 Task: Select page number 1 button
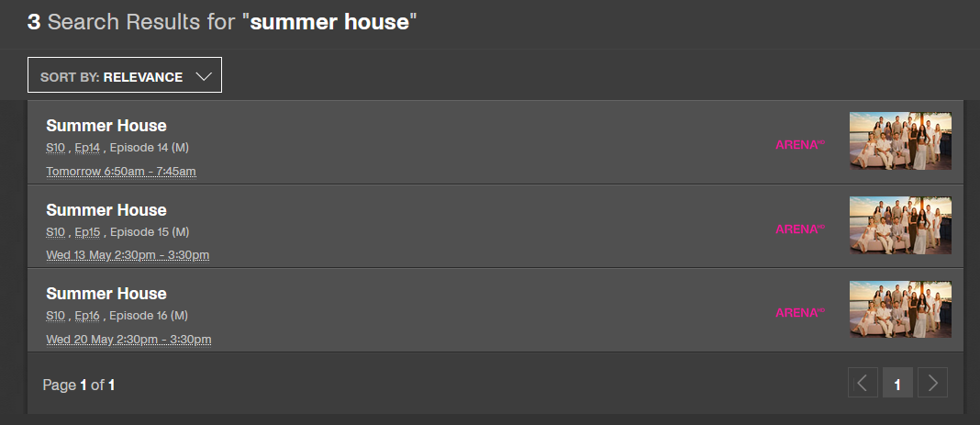[897, 383]
